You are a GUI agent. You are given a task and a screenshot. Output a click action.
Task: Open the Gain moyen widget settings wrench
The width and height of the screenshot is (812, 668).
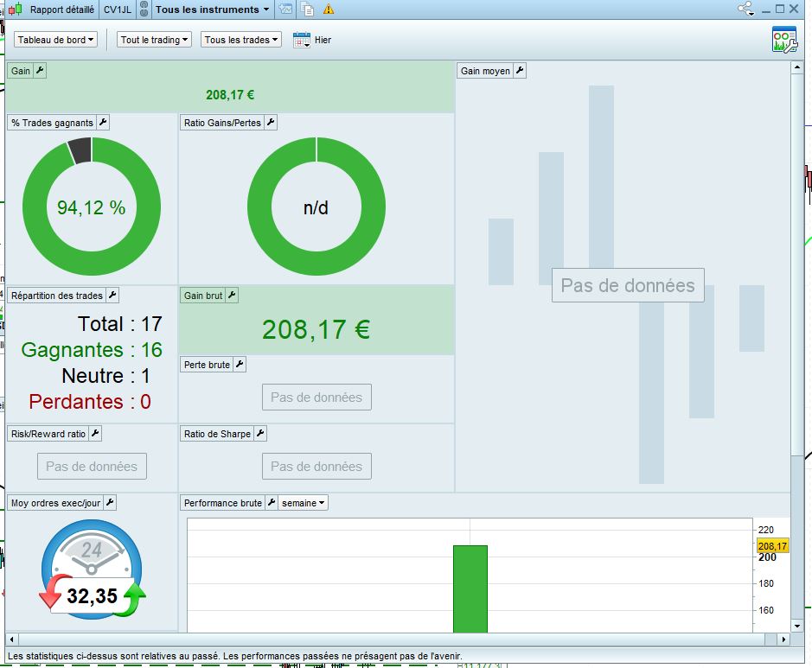pyautogui.click(x=520, y=70)
